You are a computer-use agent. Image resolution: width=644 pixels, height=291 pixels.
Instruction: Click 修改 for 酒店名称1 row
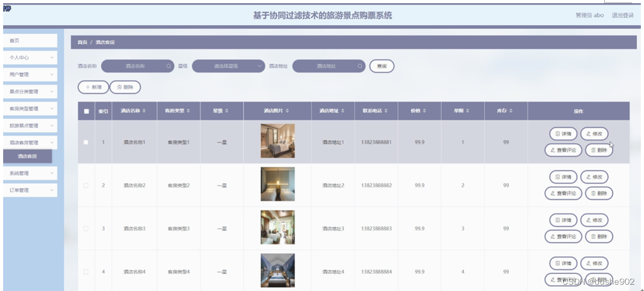[x=594, y=134]
